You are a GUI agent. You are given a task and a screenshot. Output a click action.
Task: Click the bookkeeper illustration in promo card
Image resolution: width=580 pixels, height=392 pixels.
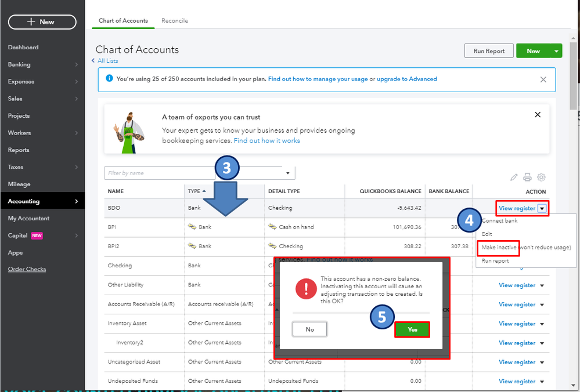128,132
